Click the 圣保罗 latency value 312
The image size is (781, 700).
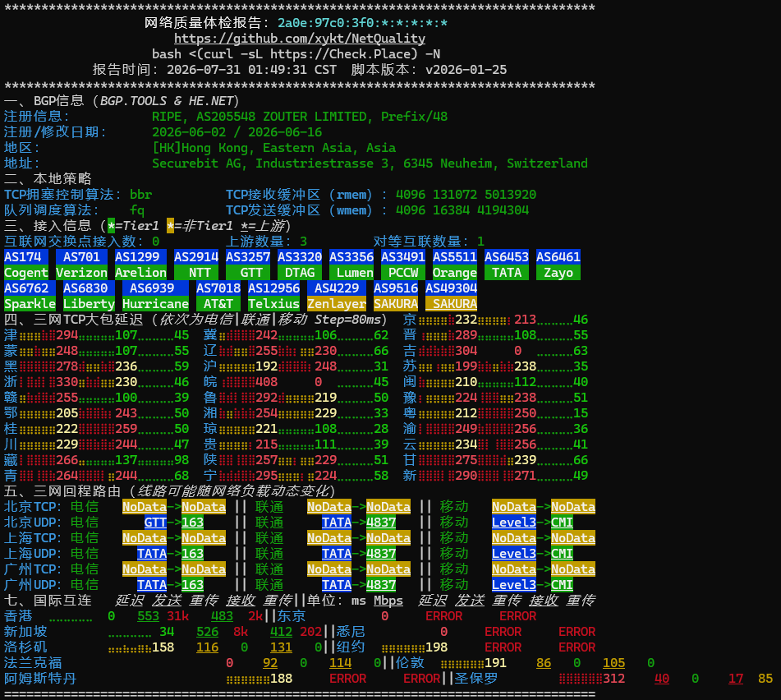click(x=613, y=679)
